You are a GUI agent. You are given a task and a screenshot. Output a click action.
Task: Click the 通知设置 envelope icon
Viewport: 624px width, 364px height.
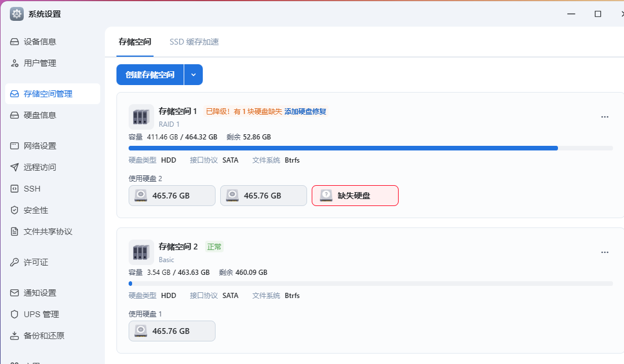coord(14,293)
